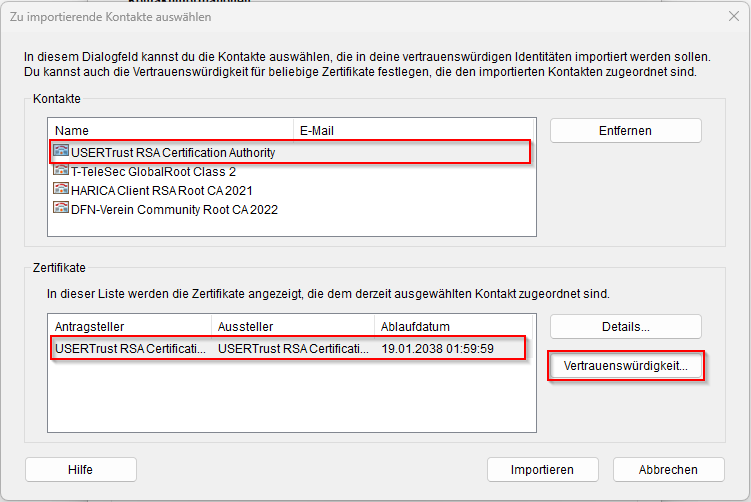The image size is (751, 502).
Task: Cancel with the Abbrechen button
Action: point(668,469)
